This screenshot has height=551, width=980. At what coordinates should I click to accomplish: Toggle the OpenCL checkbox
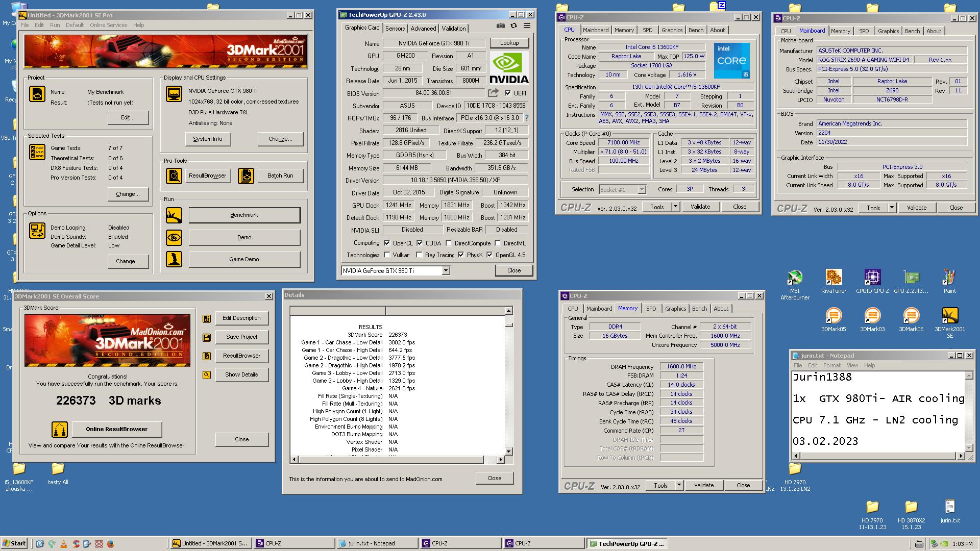tap(387, 243)
